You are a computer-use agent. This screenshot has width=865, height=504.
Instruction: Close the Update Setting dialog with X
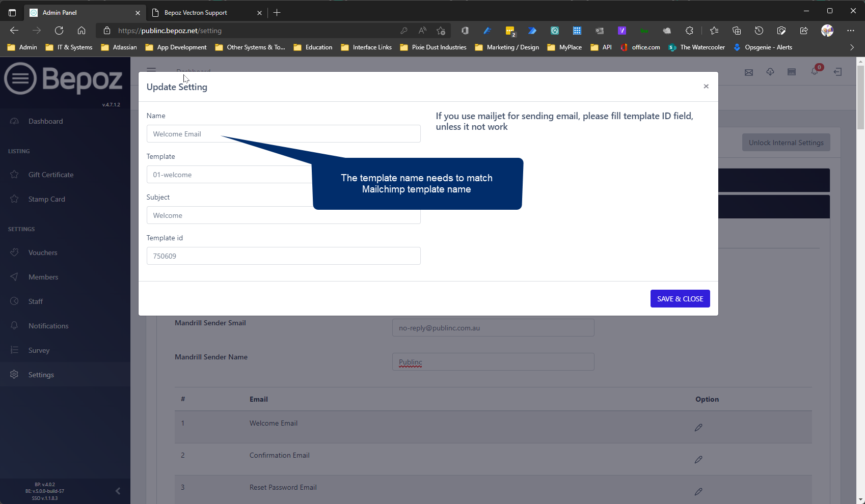(706, 87)
